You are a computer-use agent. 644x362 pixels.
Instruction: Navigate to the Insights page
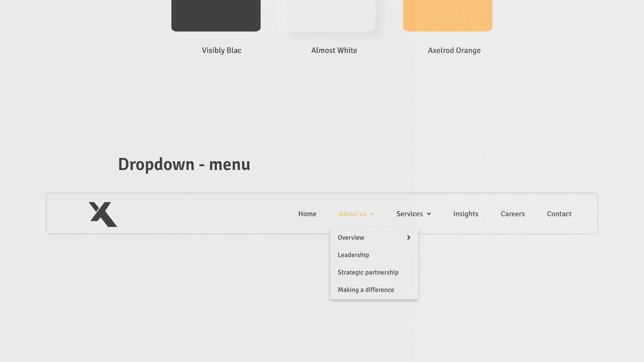click(466, 214)
